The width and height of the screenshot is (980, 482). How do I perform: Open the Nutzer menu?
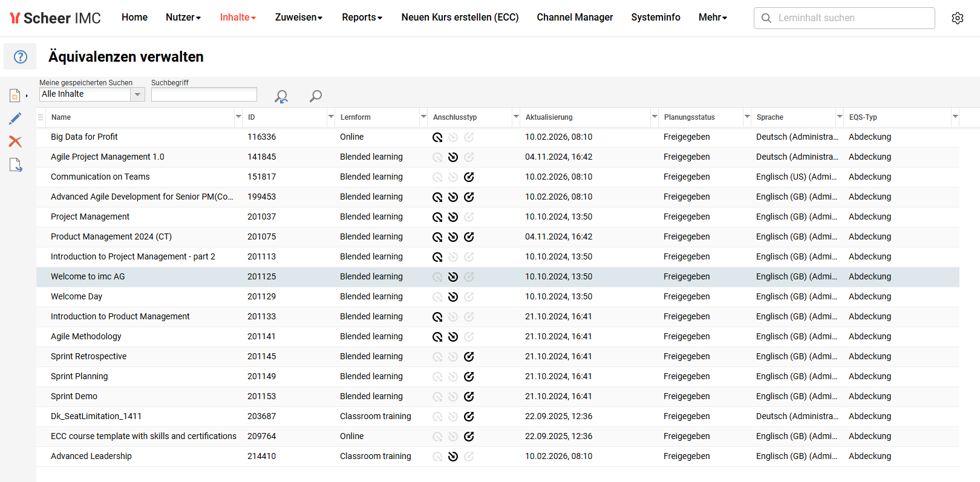pos(183,18)
